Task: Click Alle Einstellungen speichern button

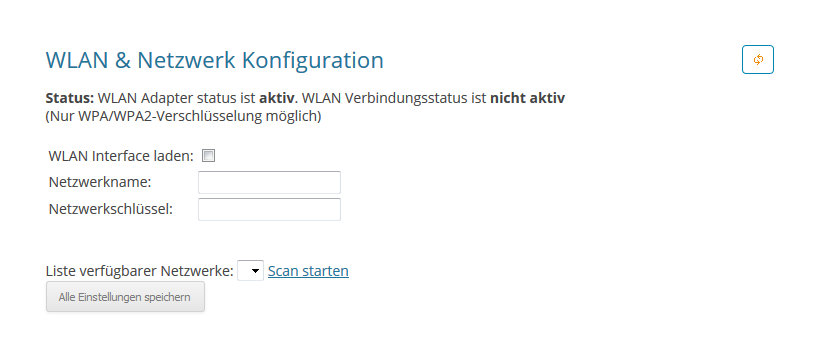Action: coord(125,297)
